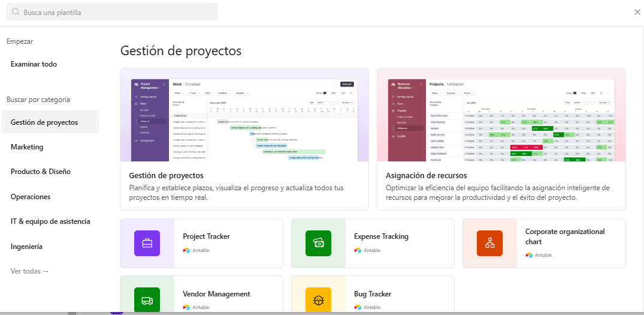Close the template gallery dialog
The image size is (644, 315).
(x=637, y=12)
